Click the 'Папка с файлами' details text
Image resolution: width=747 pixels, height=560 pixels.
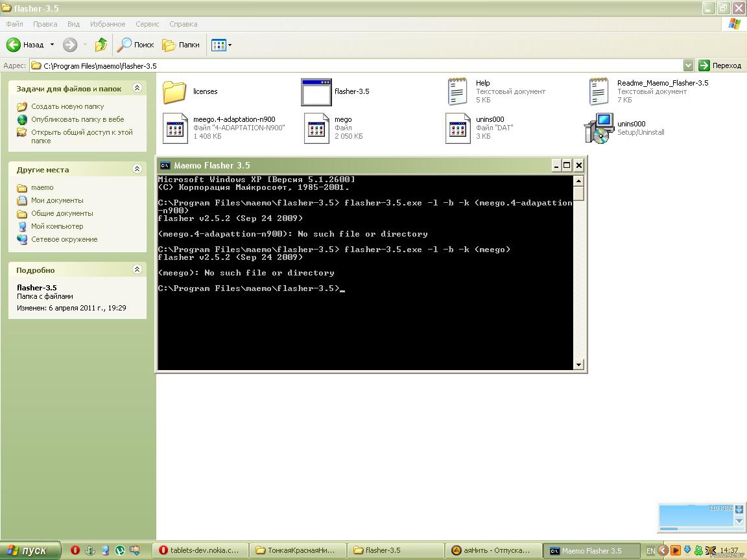coord(45,296)
